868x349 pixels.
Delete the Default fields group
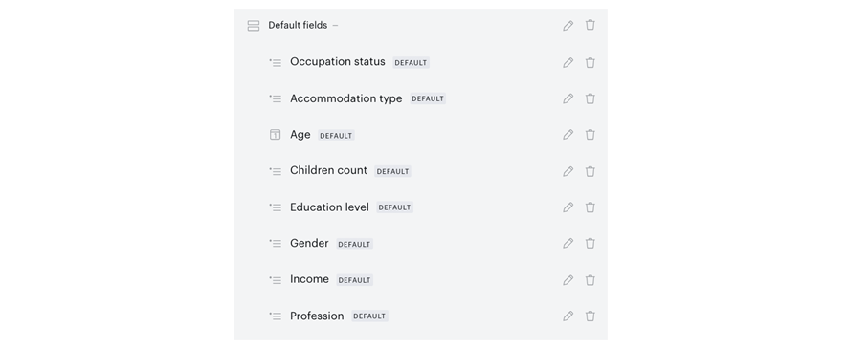pyautogui.click(x=590, y=25)
